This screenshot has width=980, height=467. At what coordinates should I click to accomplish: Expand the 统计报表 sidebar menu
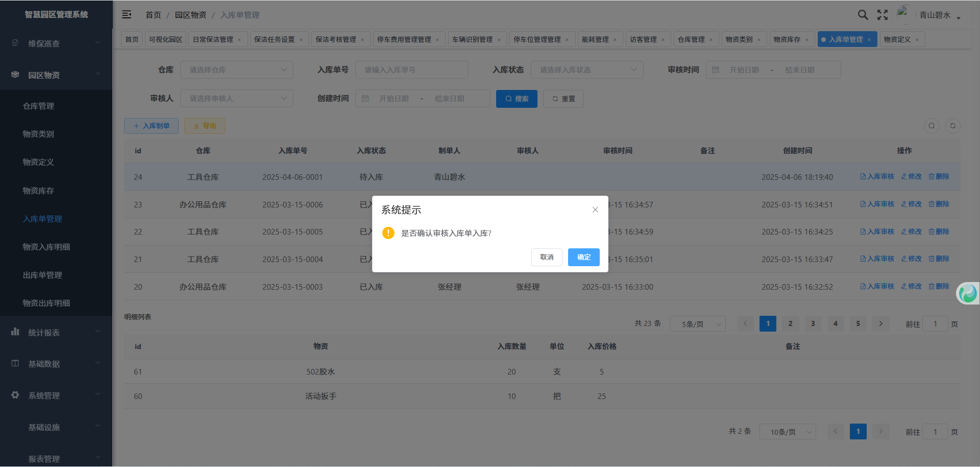(56, 333)
